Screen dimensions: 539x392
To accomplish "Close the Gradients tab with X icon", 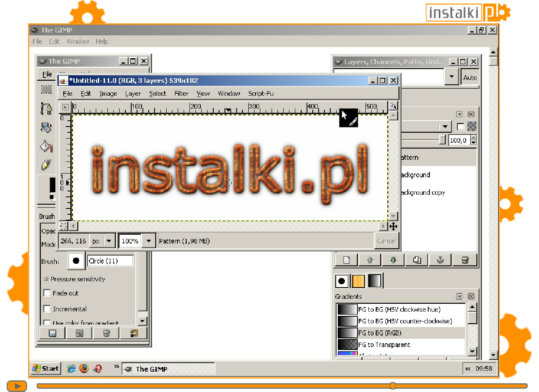I will pos(471,296).
